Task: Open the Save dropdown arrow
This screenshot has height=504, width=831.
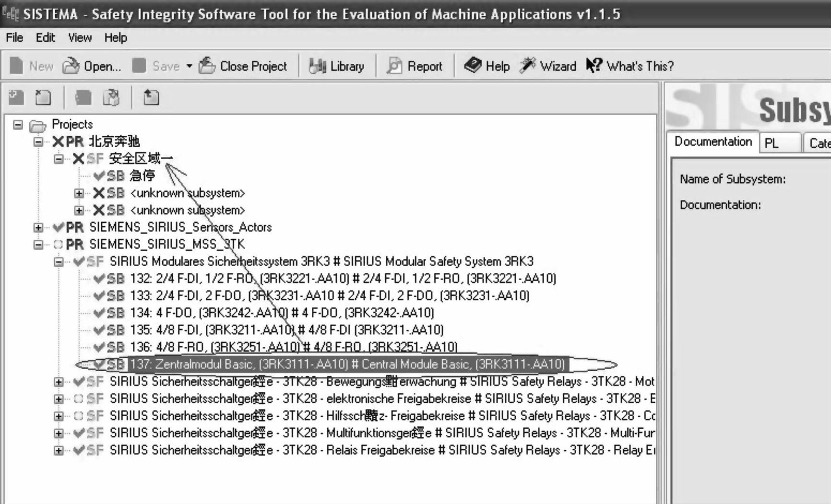Action: point(190,66)
